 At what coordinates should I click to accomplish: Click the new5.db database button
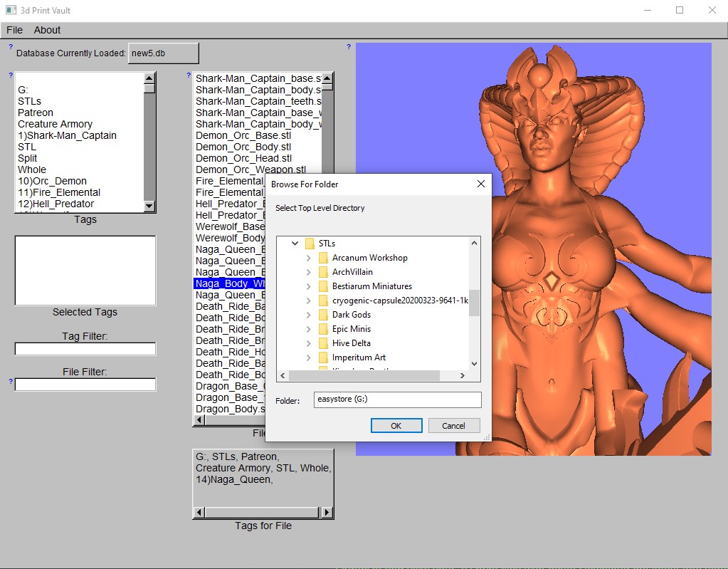pos(163,53)
